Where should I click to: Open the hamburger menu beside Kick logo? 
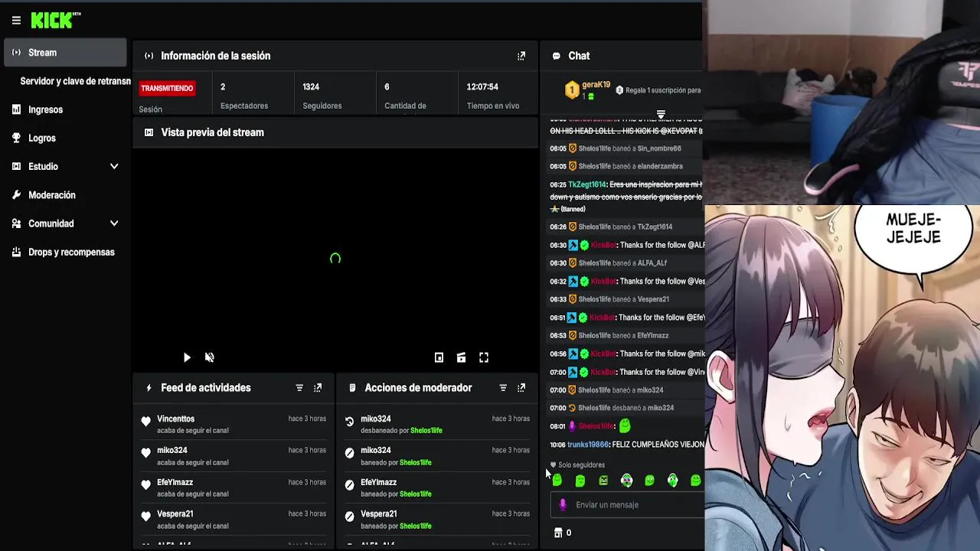click(16, 21)
